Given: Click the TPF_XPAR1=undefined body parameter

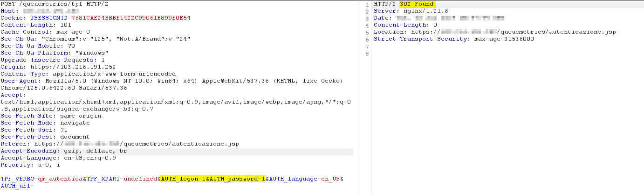Looking at the screenshot, I should 122,179.
